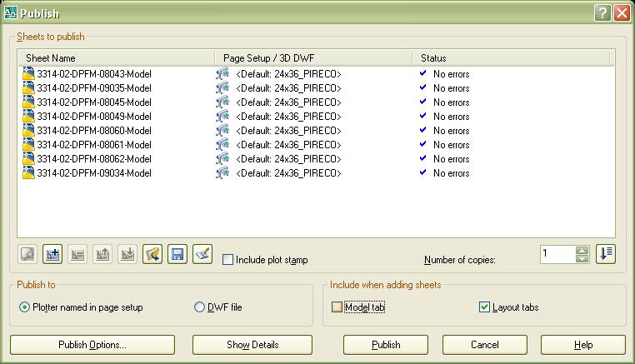Close the Publish dialog window
The width and height of the screenshot is (635, 364).
[622, 13]
